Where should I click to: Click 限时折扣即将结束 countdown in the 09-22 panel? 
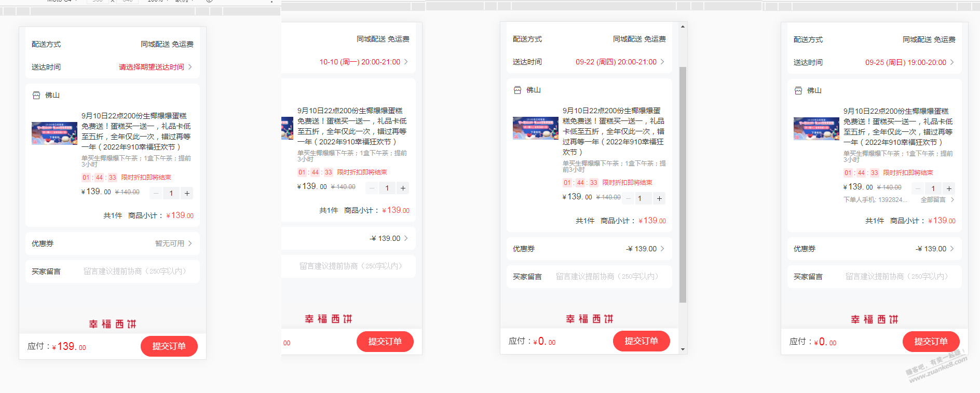[607, 183]
